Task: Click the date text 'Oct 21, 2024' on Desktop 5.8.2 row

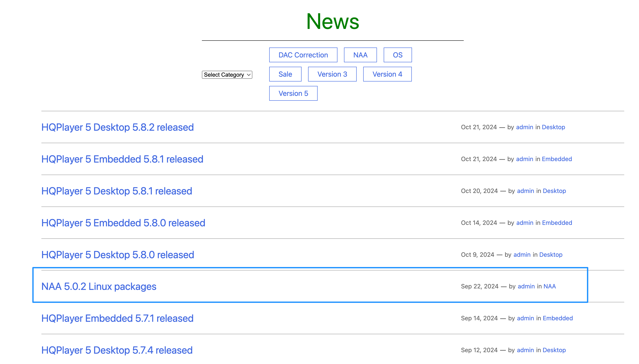Action: tap(479, 127)
